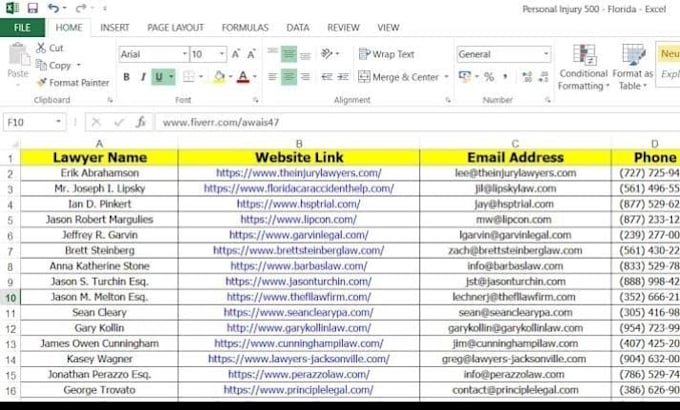The height and width of the screenshot is (410, 680).
Task: Switch to the FORMULAS tab
Action: 245,27
